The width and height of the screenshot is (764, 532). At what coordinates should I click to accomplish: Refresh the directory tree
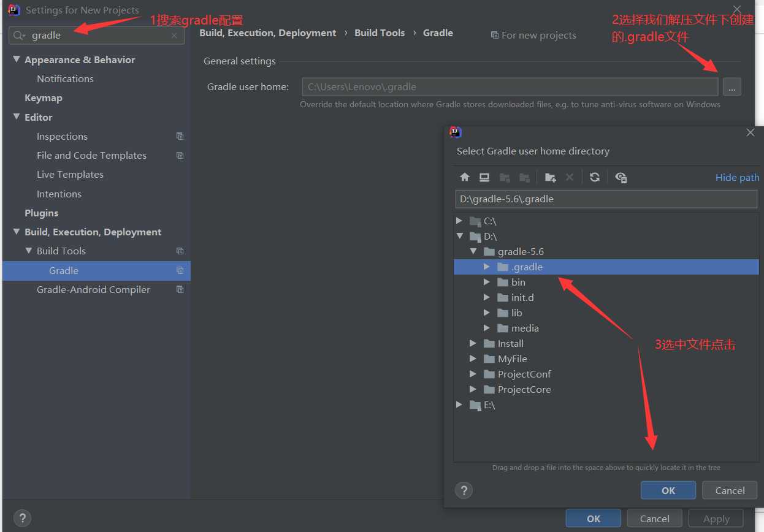594,177
